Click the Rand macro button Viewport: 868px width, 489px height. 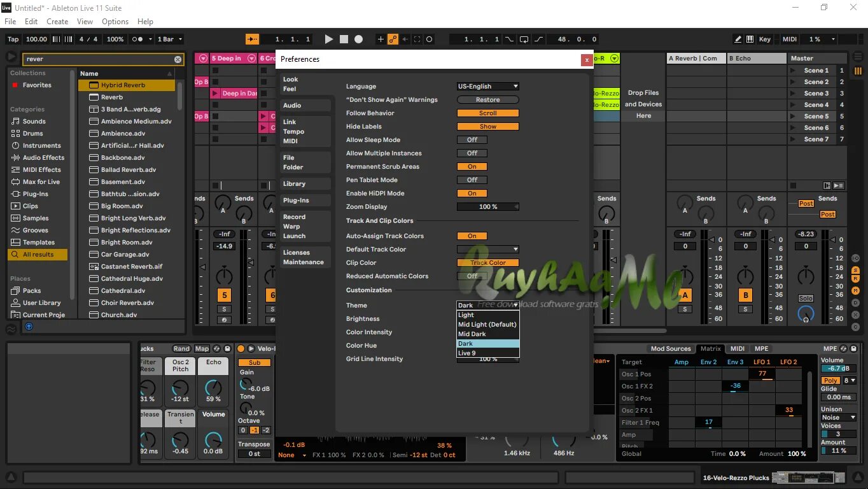click(181, 349)
